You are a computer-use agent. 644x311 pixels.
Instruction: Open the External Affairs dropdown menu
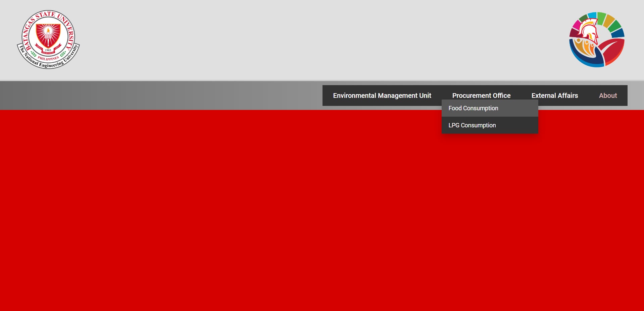pos(554,96)
